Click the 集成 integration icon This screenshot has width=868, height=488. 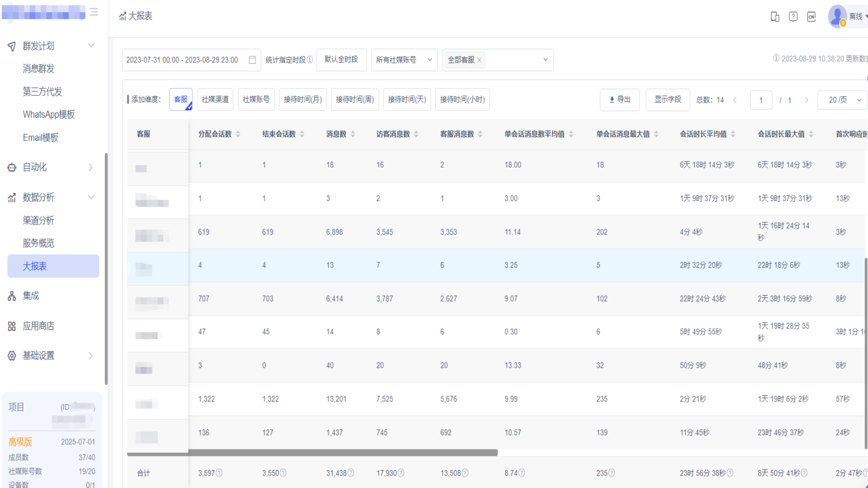click(11, 296)
